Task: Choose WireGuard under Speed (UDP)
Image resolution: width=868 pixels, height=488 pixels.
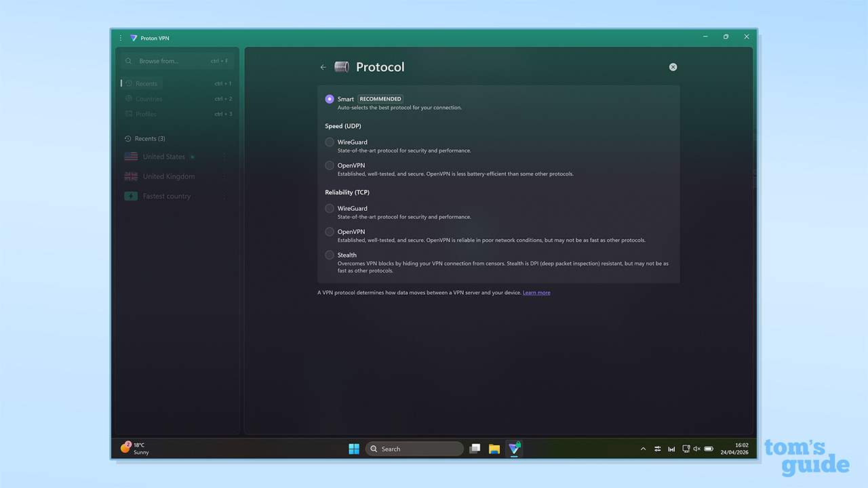Action: tap(330, 142)
